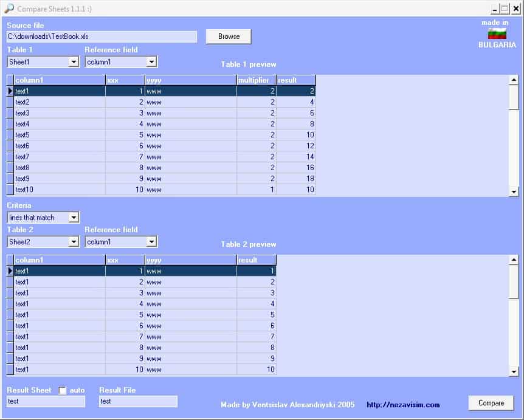The width and height of the screenshot is (524, 420).
Task: Click 'xxx' column header in Table 1
Action: click(x=125, y=80)
